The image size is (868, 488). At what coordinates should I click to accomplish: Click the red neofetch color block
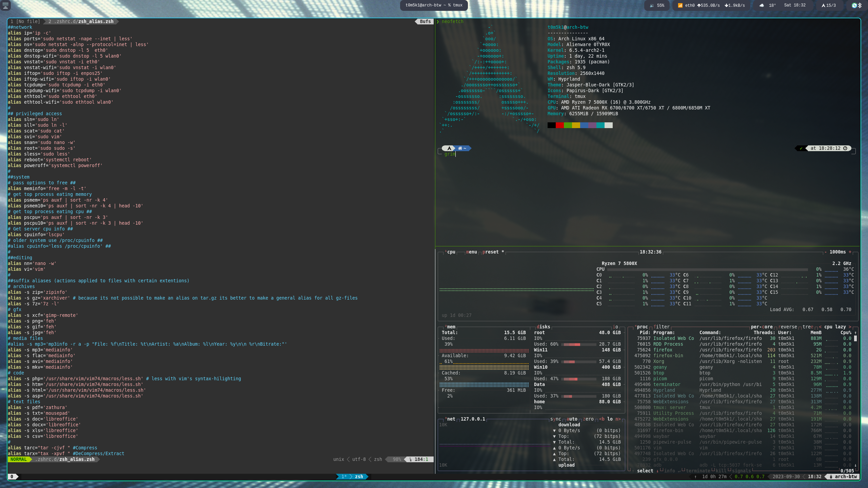tap(560, 125)
